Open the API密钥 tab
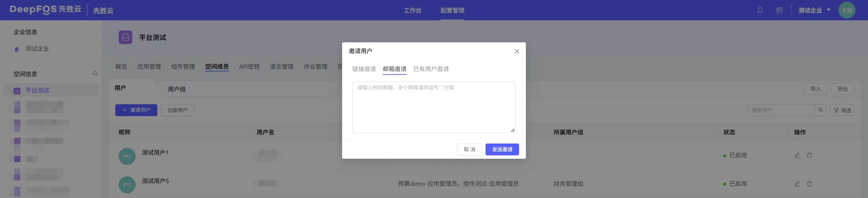868x198 pixels. coord(249,67)
